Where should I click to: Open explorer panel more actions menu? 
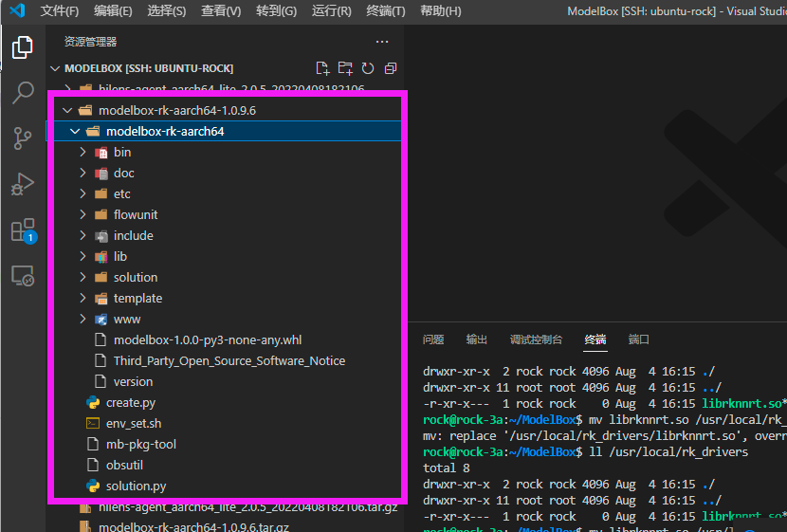tap(382, 42)
